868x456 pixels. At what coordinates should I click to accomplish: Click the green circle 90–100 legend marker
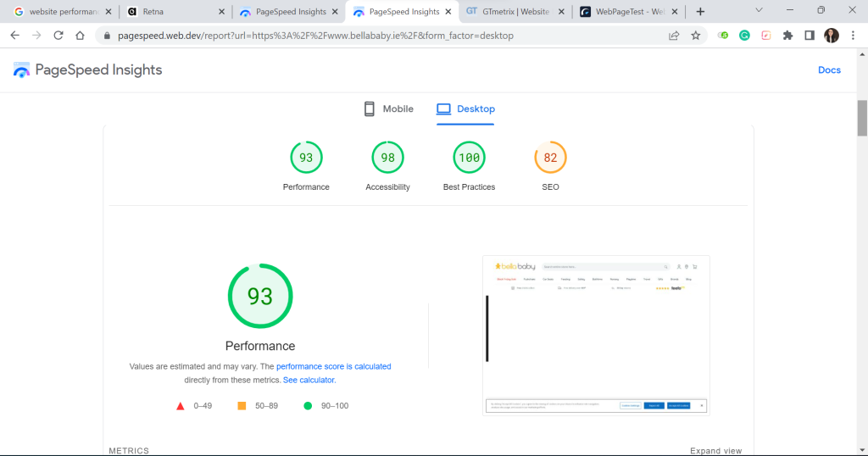point(308,406)
